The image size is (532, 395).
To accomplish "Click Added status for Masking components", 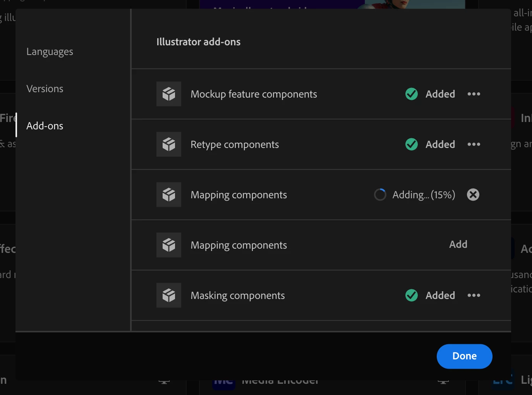I will [x=440, y=295].
